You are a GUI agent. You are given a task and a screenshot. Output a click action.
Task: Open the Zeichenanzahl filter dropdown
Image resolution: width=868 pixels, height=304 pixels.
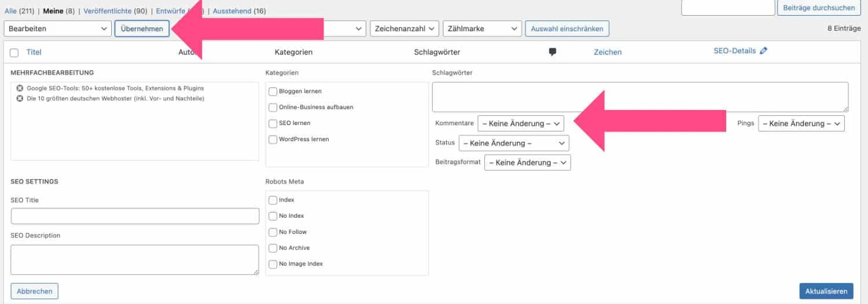pyautogui.click(x=404, y=28)
